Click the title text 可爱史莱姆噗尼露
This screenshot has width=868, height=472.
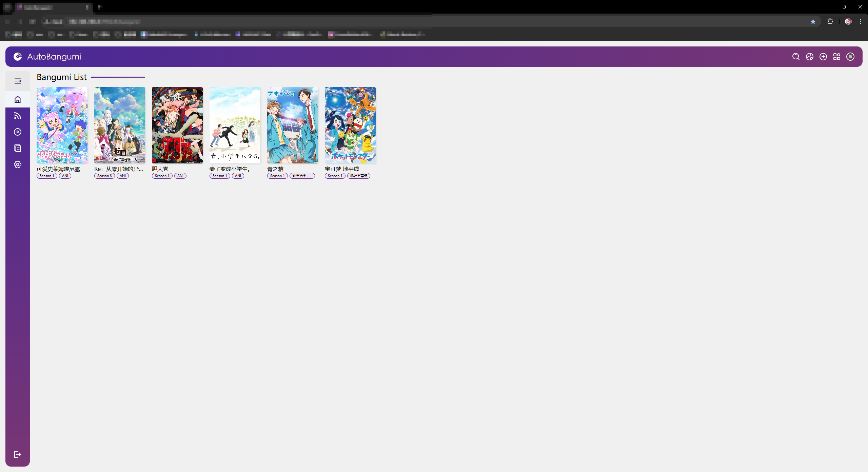(58, 169)
